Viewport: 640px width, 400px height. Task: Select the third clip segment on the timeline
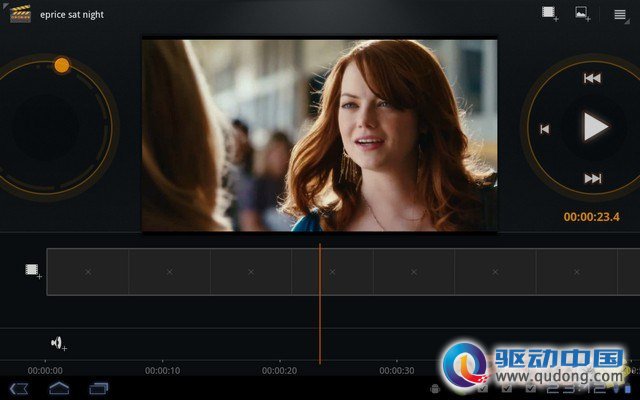pos(251,271)
